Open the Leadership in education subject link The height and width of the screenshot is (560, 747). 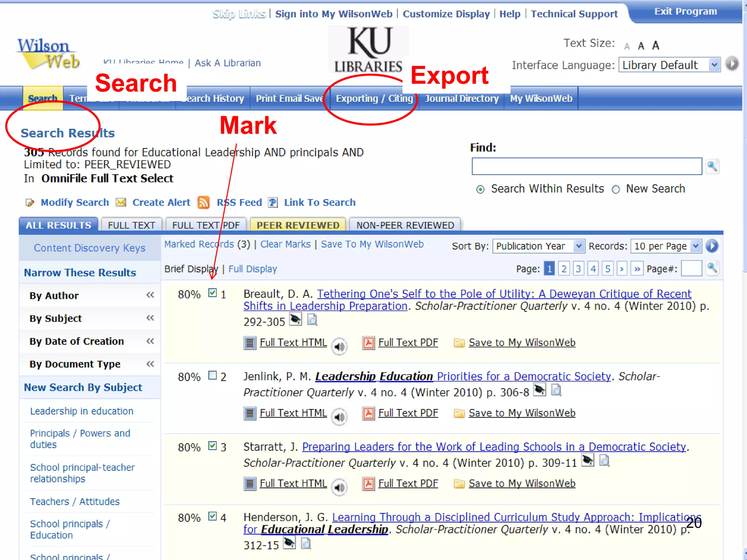pos(82,411)
